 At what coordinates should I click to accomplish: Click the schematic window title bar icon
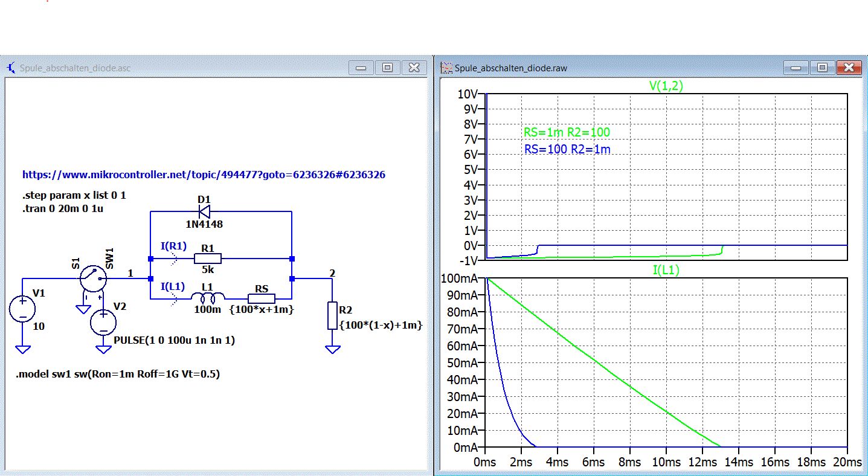(11, 68)
